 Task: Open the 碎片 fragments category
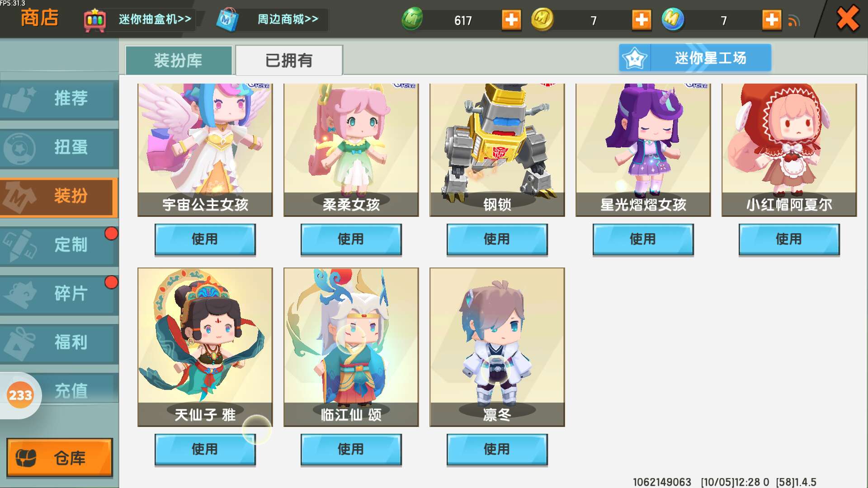(59, 294)
